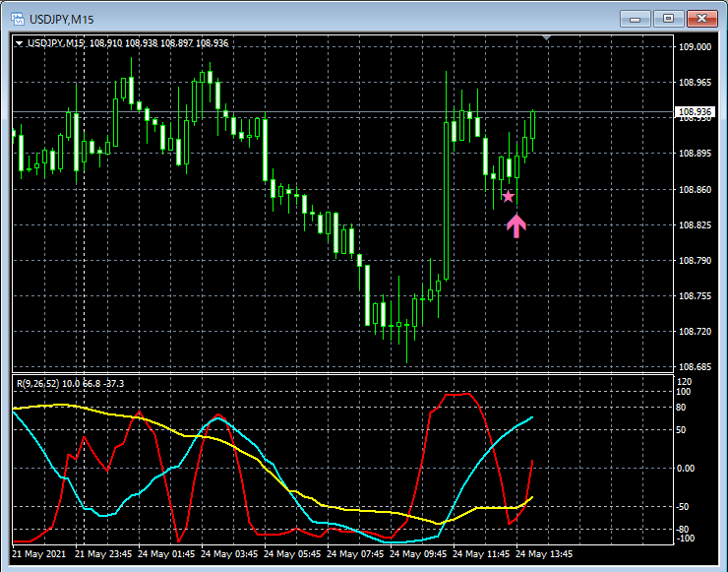Click the OHLC values 108.910 108.938 108.897 108.936
This screenshot has width=728, height=572.
pos(158,43)
